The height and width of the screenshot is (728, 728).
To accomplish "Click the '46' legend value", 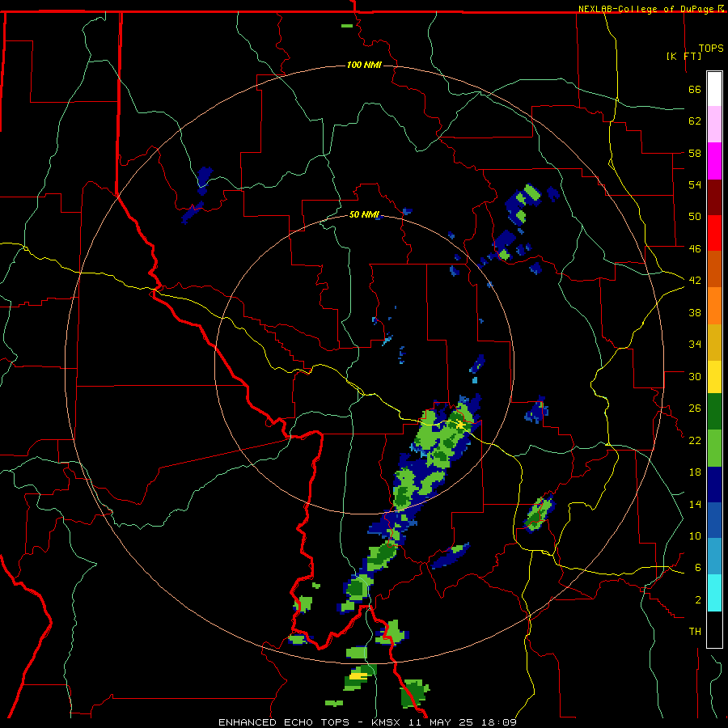I will click(695, 249).
